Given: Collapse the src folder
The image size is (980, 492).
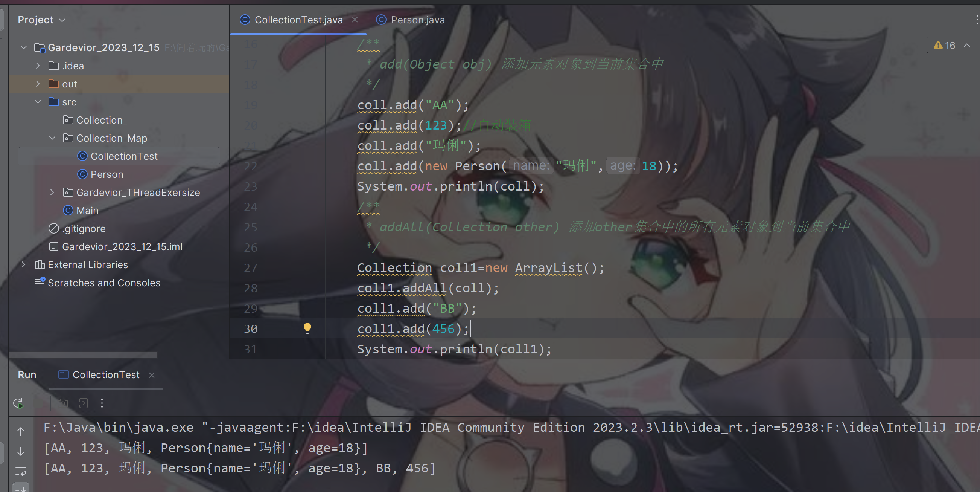Looking at the screenshot, I should pyautogui.click(x=38, y=102).
